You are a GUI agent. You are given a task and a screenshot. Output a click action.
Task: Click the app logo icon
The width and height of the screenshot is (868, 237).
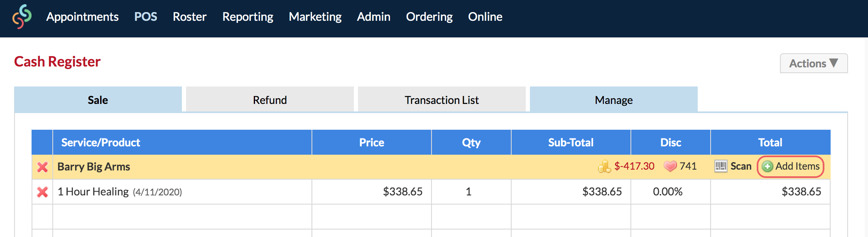pos(22,17)
